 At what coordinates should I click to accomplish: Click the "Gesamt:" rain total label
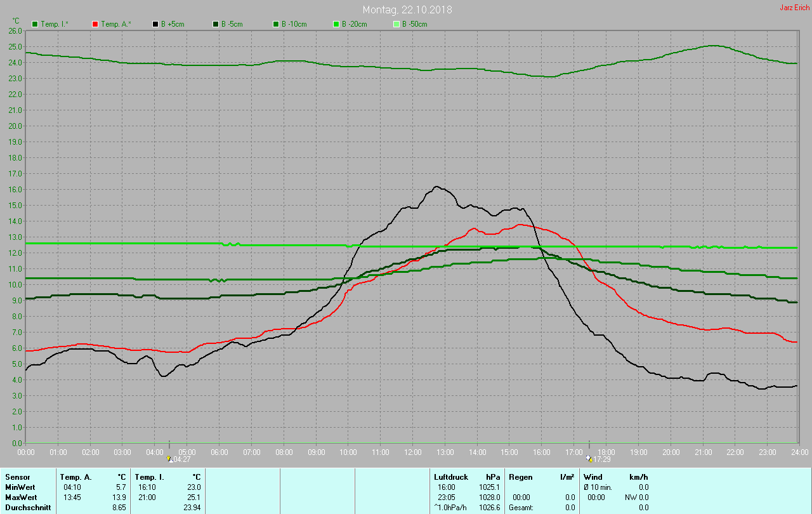[x=521, y=507]
